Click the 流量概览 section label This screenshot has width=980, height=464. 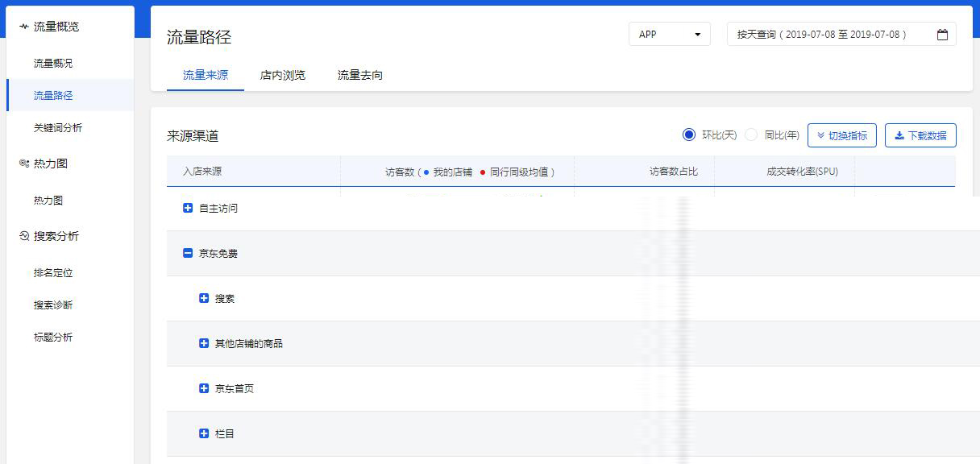coord(56,27)
